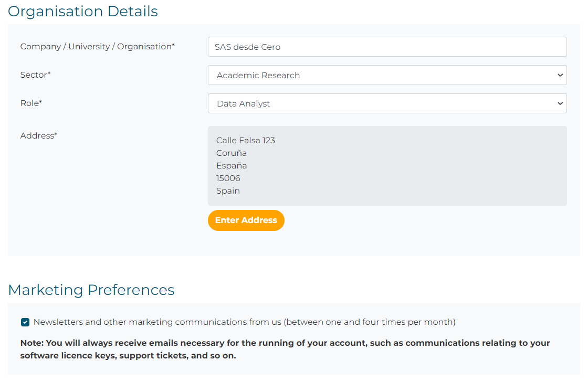Open the Role dropdown showing Data Analyst
This screenshot has width=588, height=381.
(387, 103)
